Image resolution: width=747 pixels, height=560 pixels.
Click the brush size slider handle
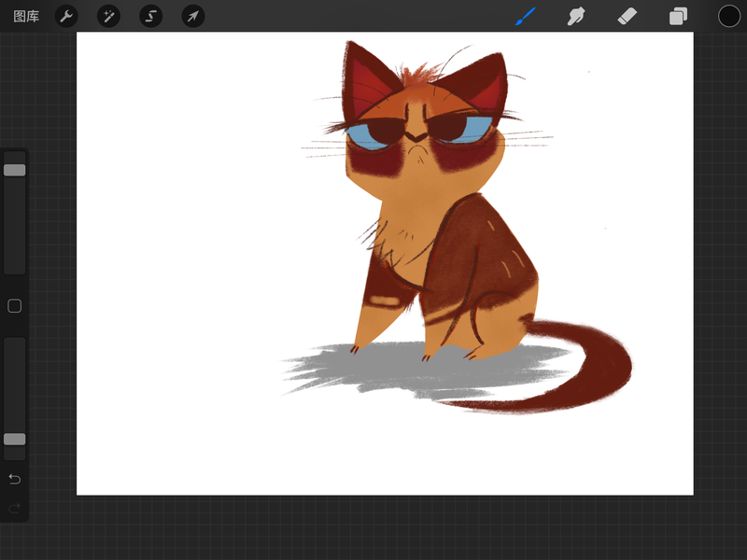coord(15,170)
